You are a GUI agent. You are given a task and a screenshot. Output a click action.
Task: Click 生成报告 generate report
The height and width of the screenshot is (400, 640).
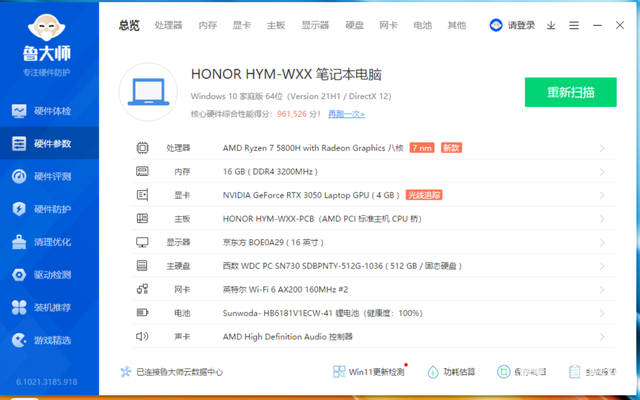[592, 372]
